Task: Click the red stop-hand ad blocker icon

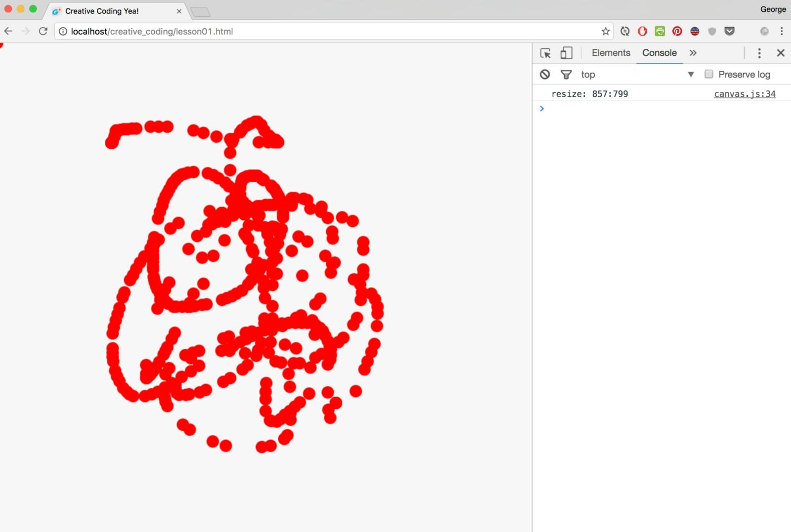Action: coord(642,32)
